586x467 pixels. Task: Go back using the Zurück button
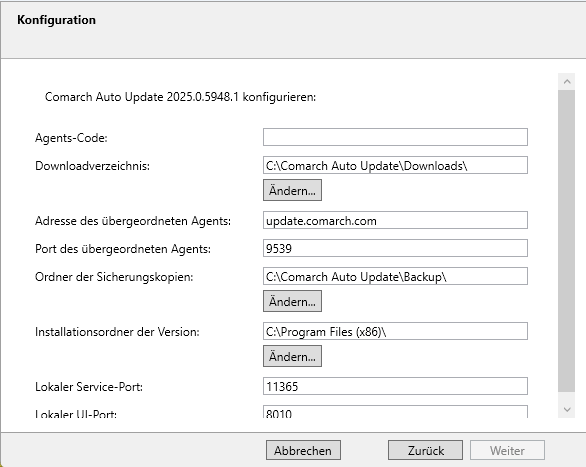coord(425,450)
